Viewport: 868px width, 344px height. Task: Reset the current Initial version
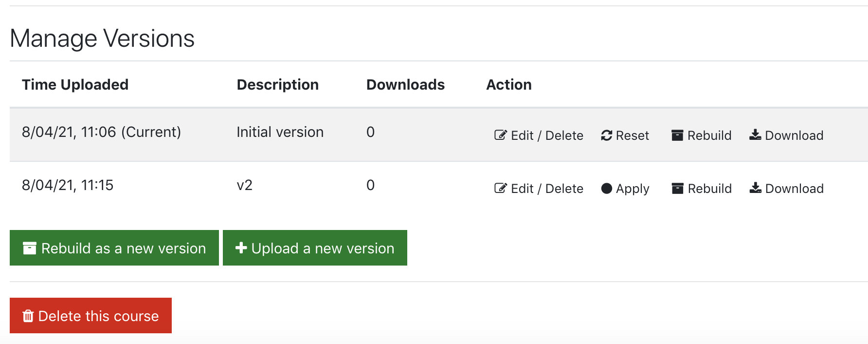click(625, 135)
